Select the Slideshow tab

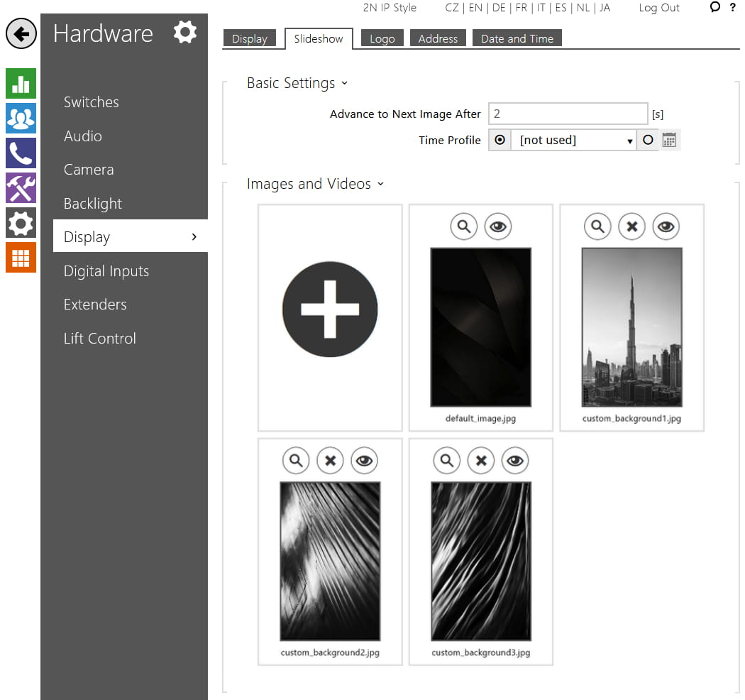pos(319,38)
